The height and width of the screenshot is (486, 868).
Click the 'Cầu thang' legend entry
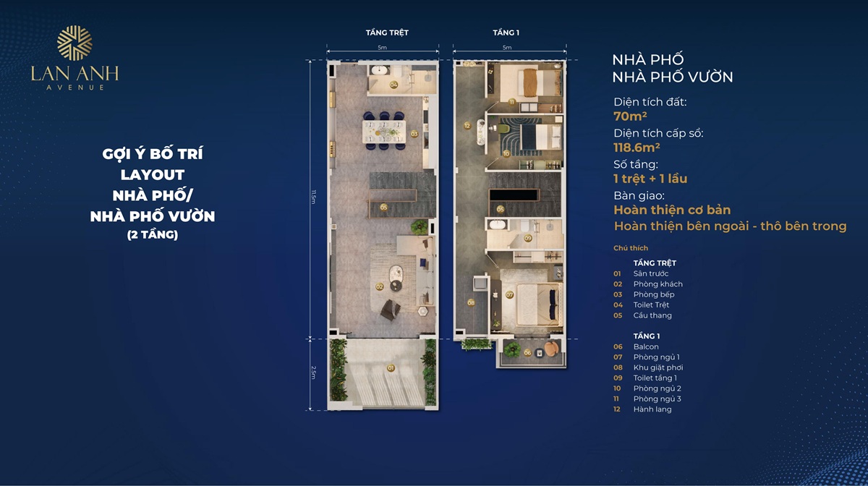click(652, 315)
